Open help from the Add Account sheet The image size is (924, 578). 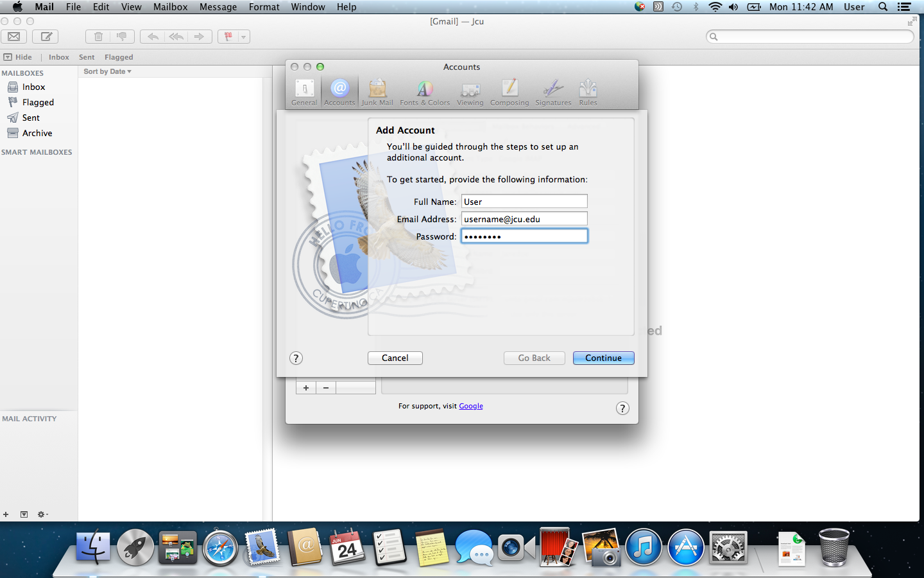296,358
